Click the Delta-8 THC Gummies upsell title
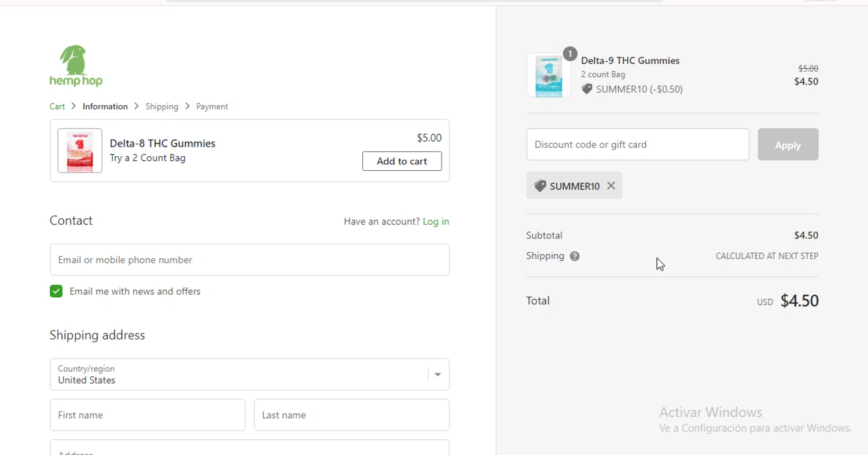This screenshot has height=455, width=868. coord(163,143)
